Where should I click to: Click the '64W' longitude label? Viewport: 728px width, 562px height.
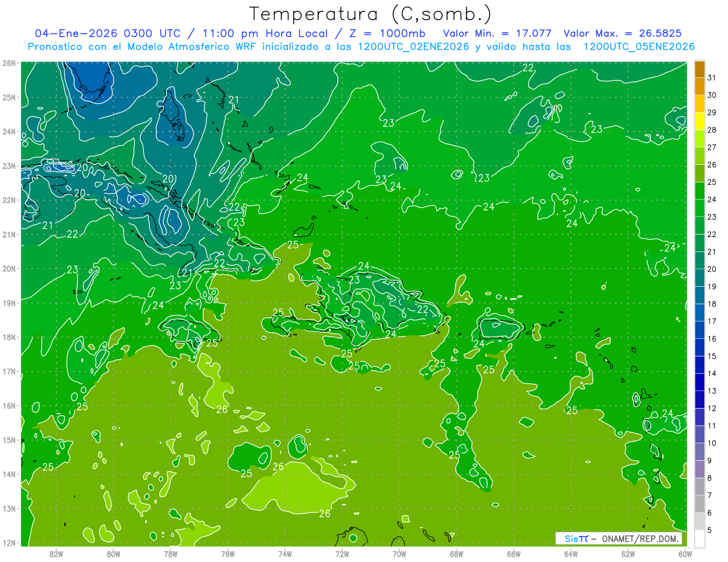(571, 554)
